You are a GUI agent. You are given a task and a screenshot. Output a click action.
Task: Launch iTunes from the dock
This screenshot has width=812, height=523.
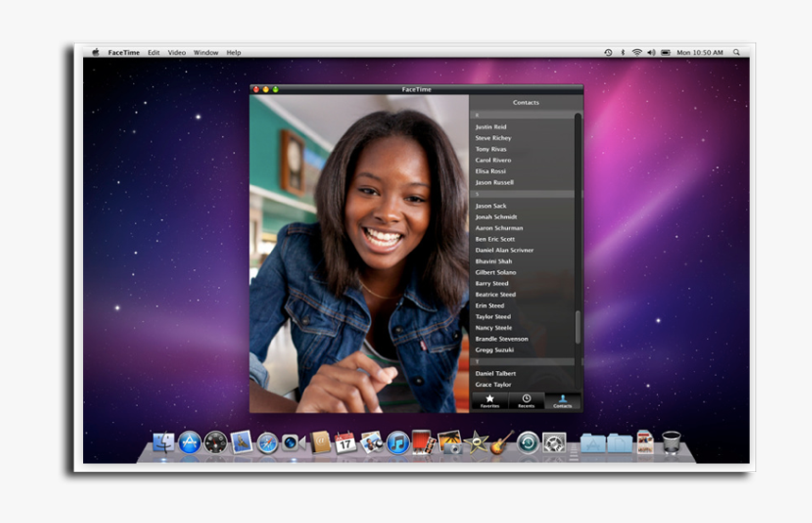[398, 442]
